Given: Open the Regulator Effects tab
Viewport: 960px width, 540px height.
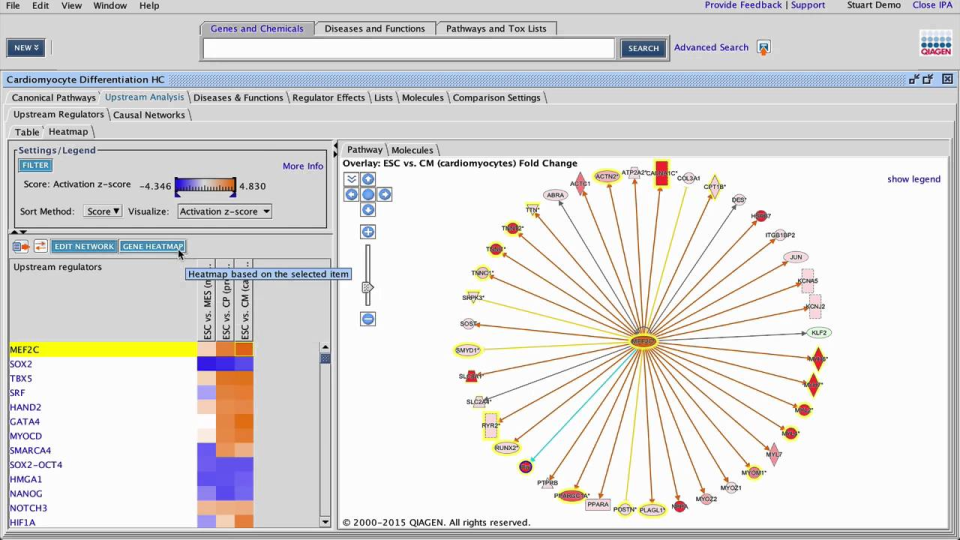Looking at the screenshot, I should pos(328,97).
